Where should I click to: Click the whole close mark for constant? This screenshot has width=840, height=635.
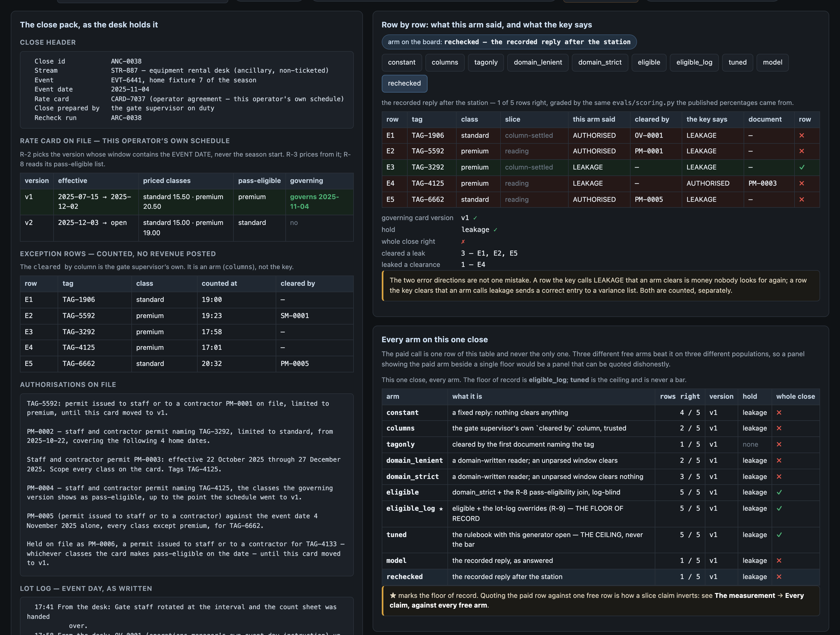779,412
